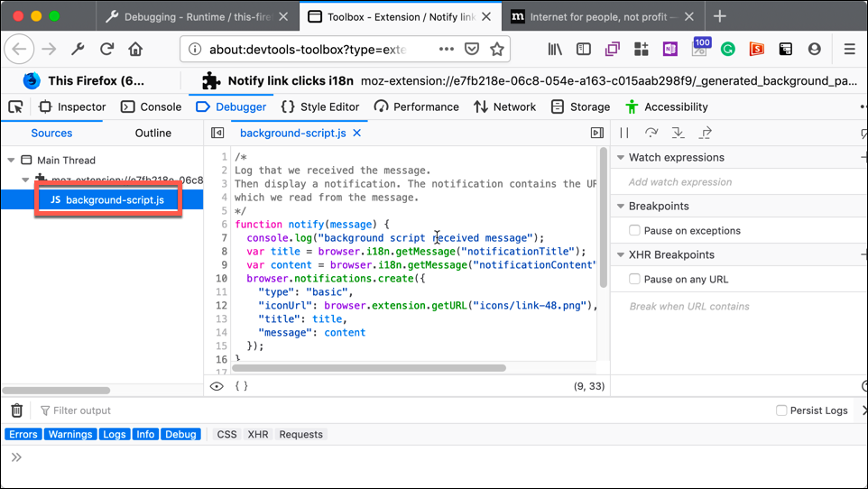This screenshot has width=868, height=489.
Task: Toggle the Persist Logs checkbox
Action: [781, 411]
